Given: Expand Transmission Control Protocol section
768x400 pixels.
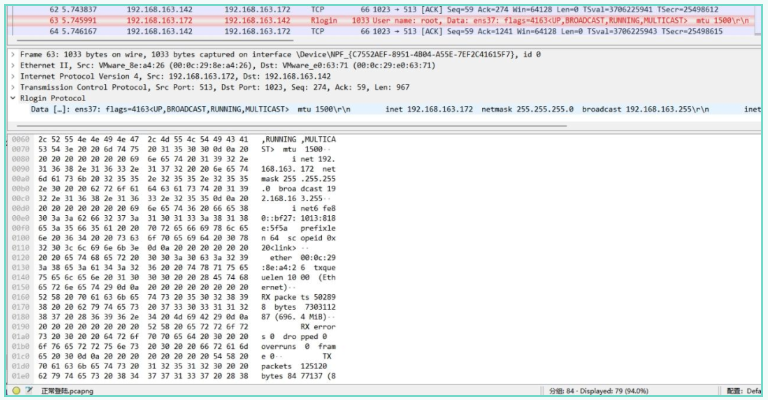Looking at the screenshot, I should tap(12, 87).
